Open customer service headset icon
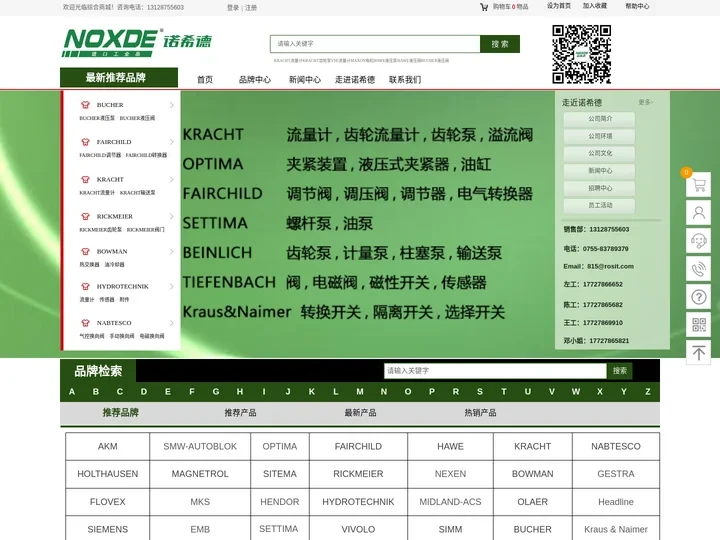This screenshot has height=540, width=720. pyautogui.click(x=698, y=241)
